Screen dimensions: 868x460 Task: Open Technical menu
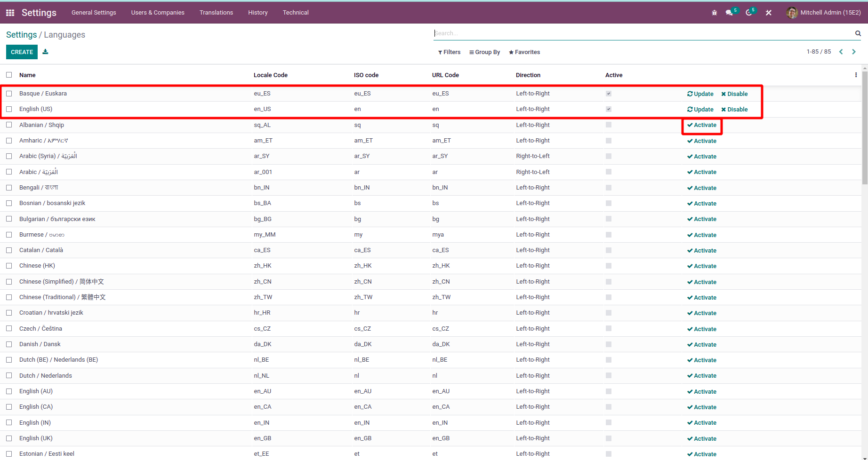coord(296,13)
